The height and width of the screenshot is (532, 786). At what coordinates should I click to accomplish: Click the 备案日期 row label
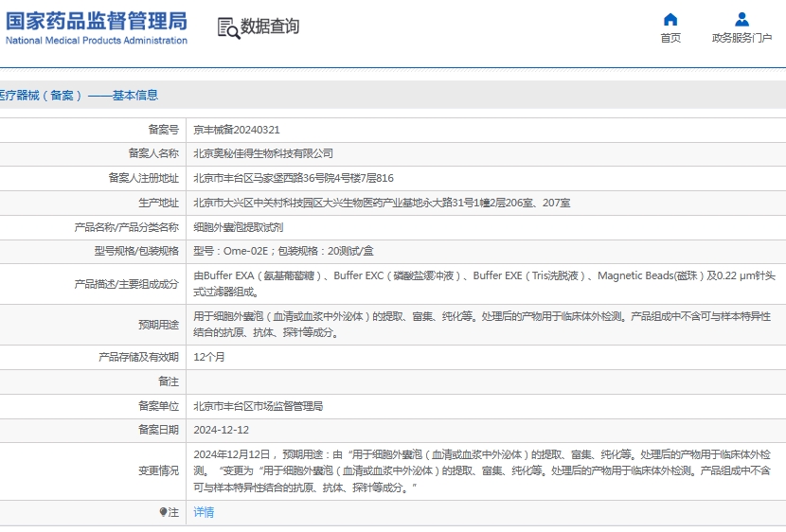click(x=158, y=430)
